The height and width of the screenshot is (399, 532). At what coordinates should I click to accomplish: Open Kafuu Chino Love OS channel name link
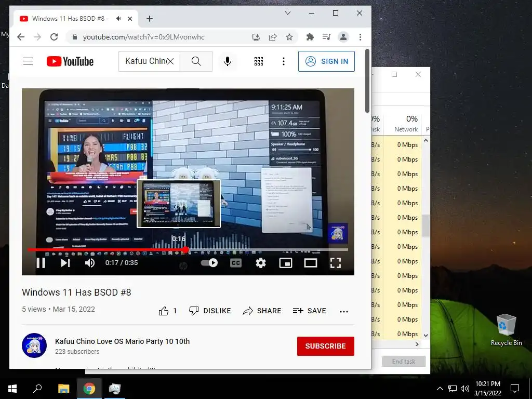click(x=123, y=341)
